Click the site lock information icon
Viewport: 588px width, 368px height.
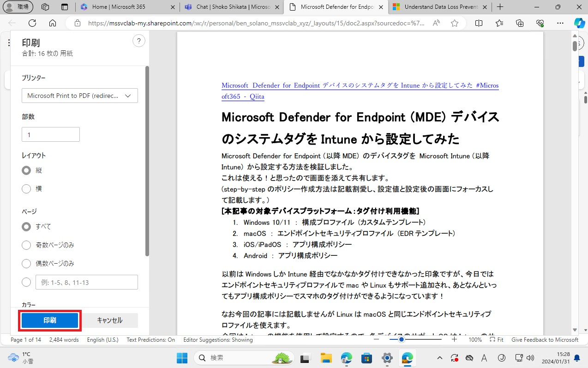tap(77, 23)
